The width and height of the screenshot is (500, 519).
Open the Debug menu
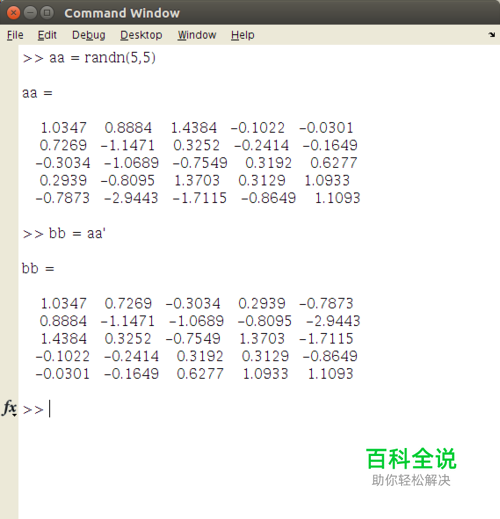coord(89,35)
